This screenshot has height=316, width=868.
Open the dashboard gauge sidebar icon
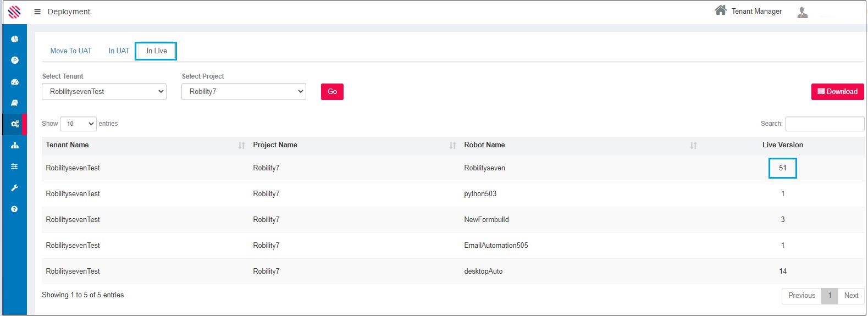[15, 82]
